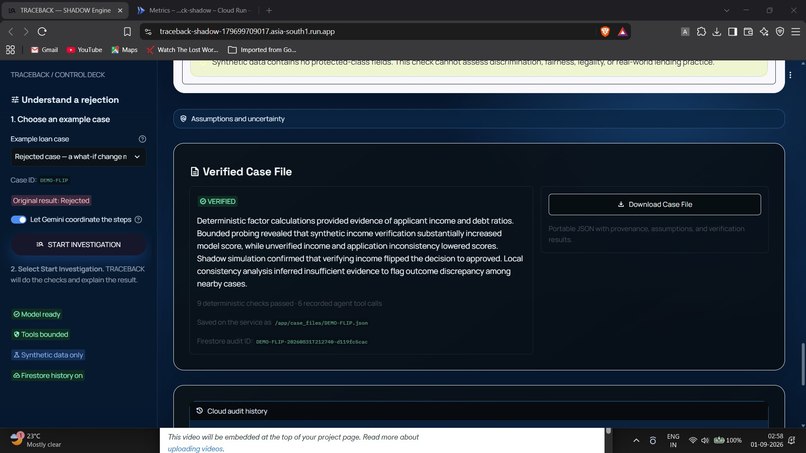
Task: Switch to the TRACEBACK SHADOW Engine tab
Action: [x=65, y=10]
